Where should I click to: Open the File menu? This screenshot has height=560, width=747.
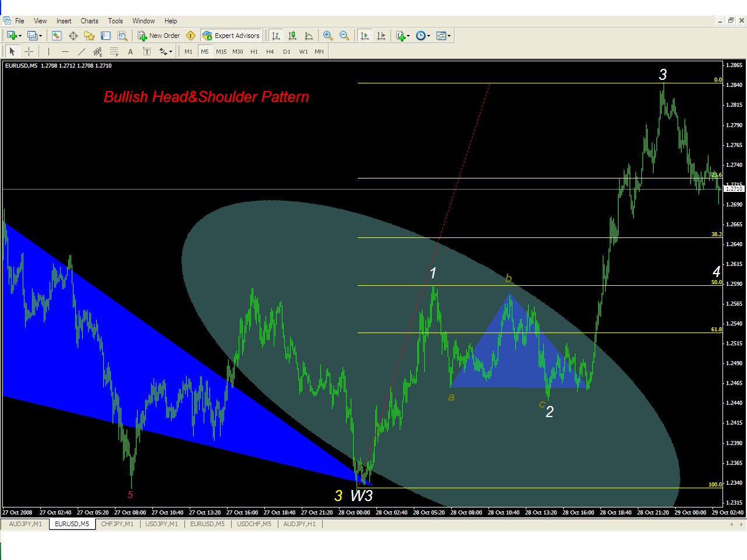19,21
